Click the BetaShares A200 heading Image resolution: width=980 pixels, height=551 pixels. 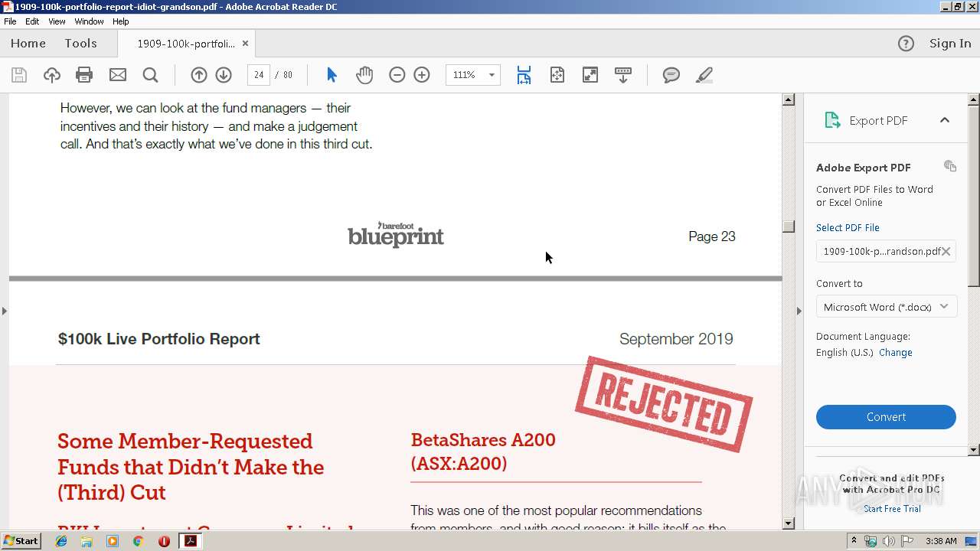(x=483, y=452)
